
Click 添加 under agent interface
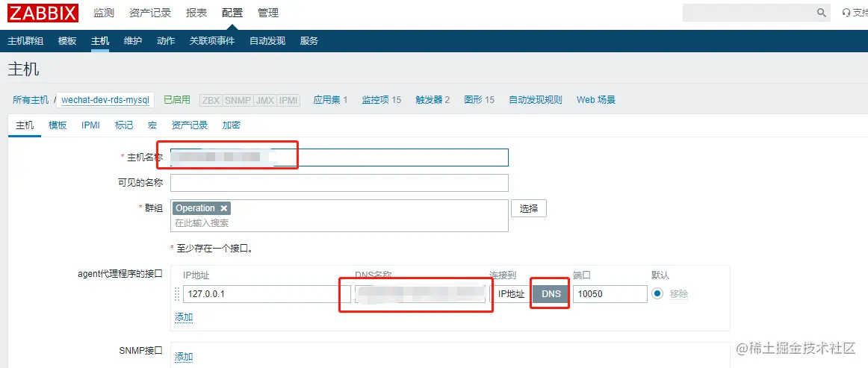point(184,317)
